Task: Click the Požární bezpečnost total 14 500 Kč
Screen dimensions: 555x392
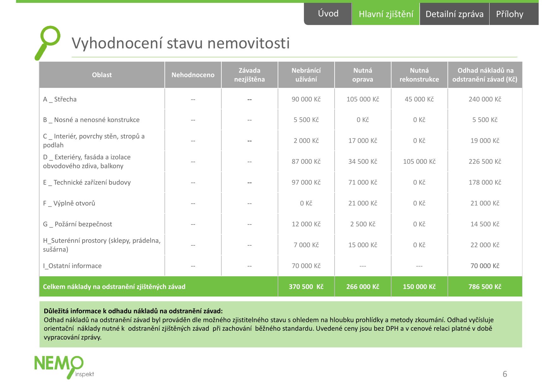Action: pyautogui.click(x=485, y=224)
